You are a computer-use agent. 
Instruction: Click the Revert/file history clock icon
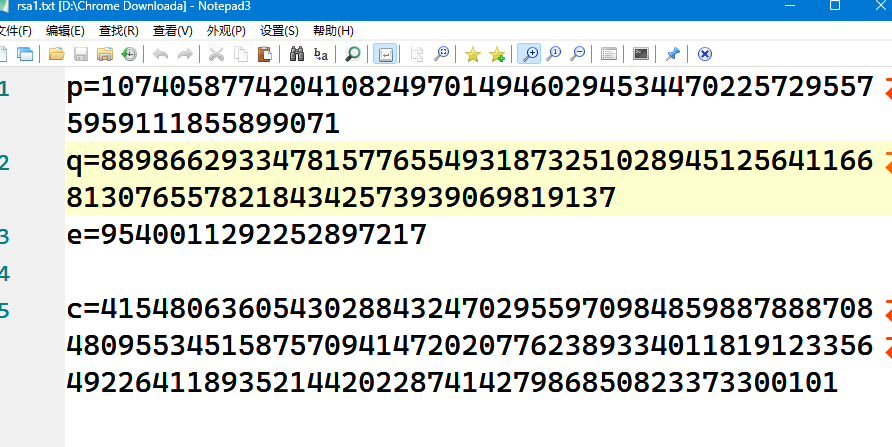click(x=129, y=54)
